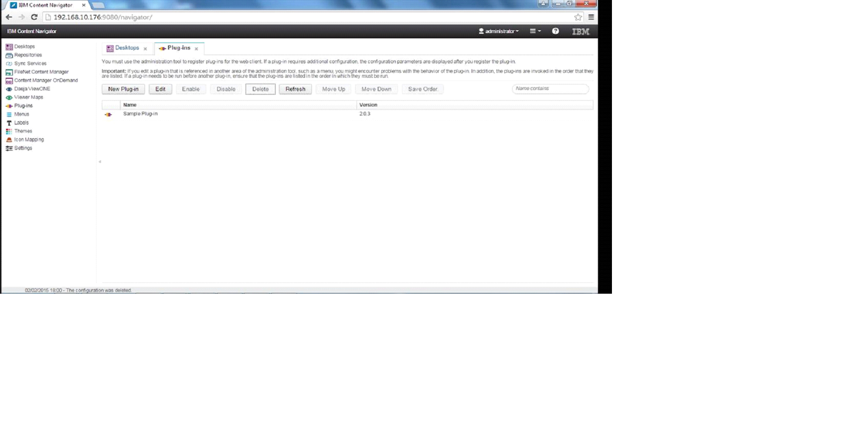Click the Themes icon in sidebar
The image size is (868, 431).
(x=9, y=131)
